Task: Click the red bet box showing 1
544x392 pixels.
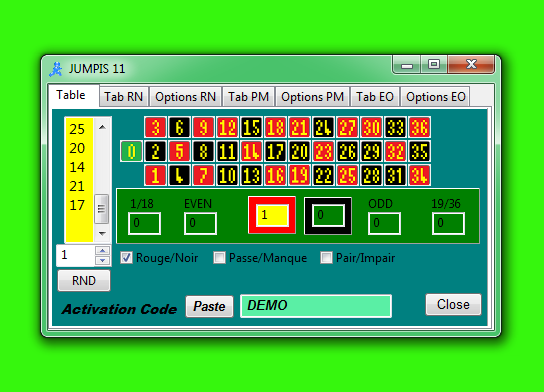Action: point(272,215)
